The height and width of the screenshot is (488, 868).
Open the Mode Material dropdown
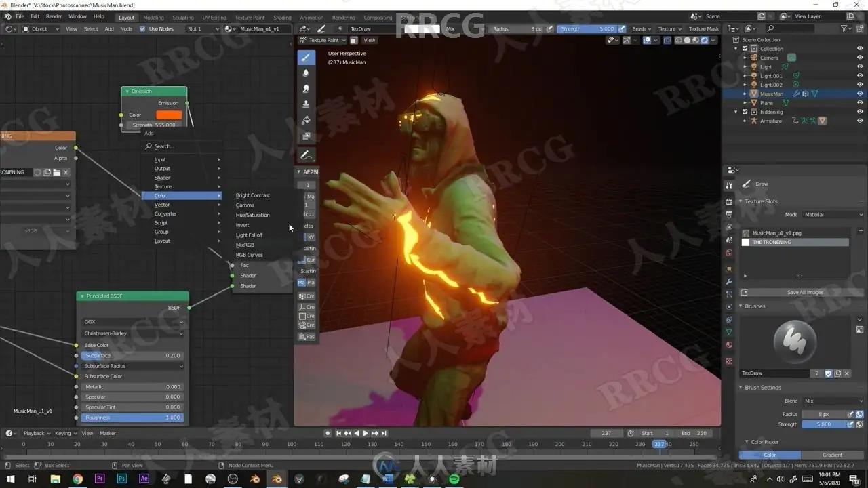pos(833,215)
